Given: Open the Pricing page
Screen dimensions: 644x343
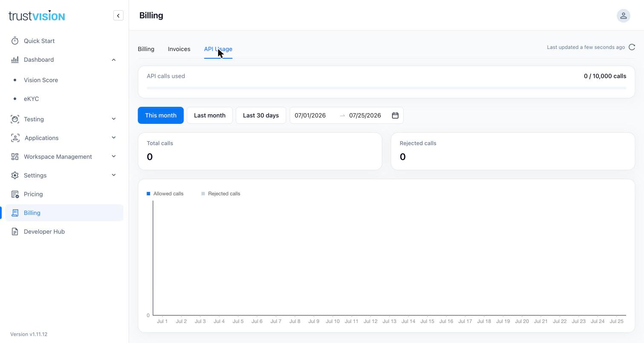Looking at the screenshot, I should click(x=33, y=194).
